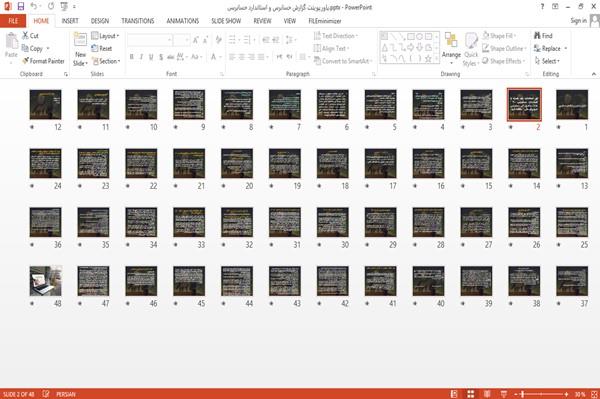Switch to the ANIMATIONS tab
The image size is (600, 399).
click(x=183, y=21)
